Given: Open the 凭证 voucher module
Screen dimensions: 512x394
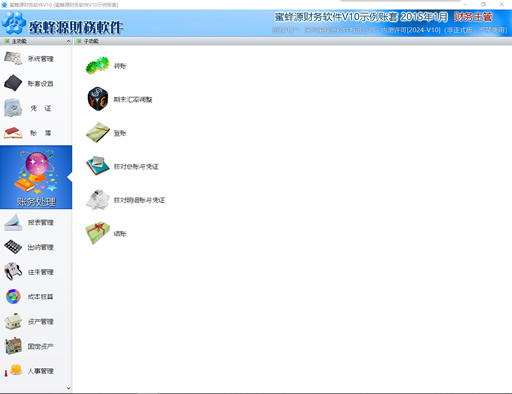Looking at the screenshot, I should click(36, 108).
